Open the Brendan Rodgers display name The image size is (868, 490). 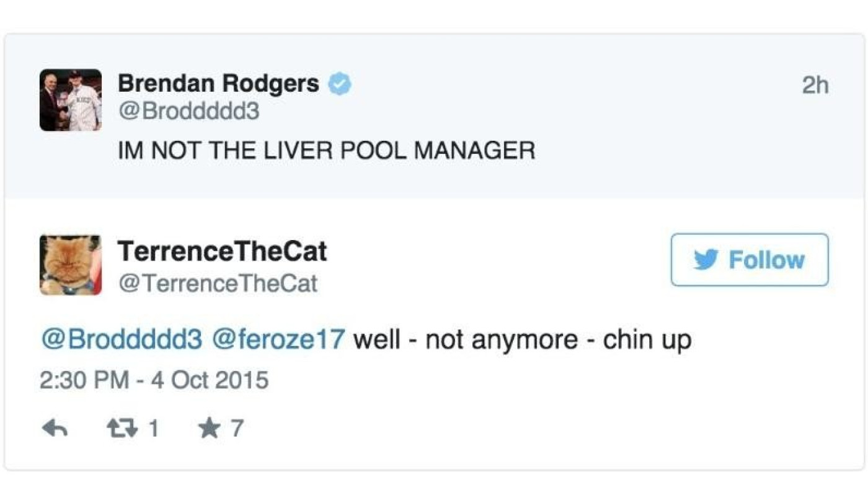point(218,83)
